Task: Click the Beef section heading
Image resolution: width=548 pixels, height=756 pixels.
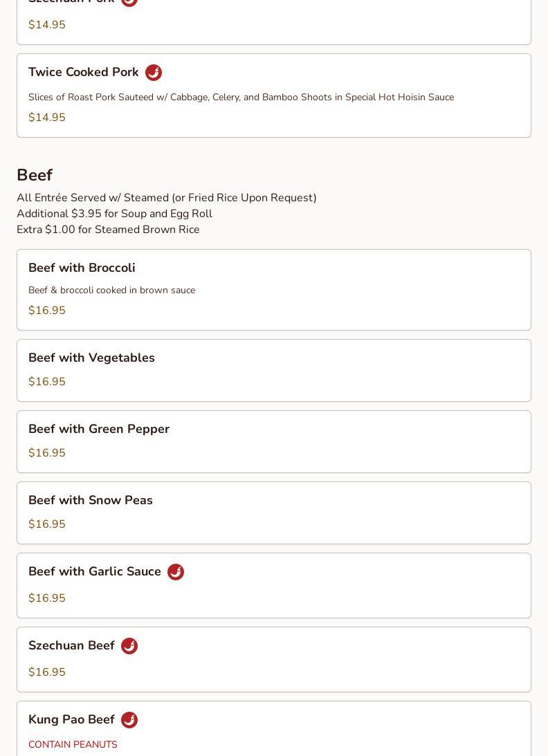Action: point(35,175)
